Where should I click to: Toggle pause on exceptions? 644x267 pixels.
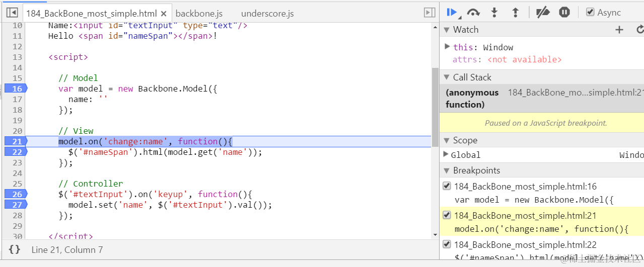tap(564, 13)
